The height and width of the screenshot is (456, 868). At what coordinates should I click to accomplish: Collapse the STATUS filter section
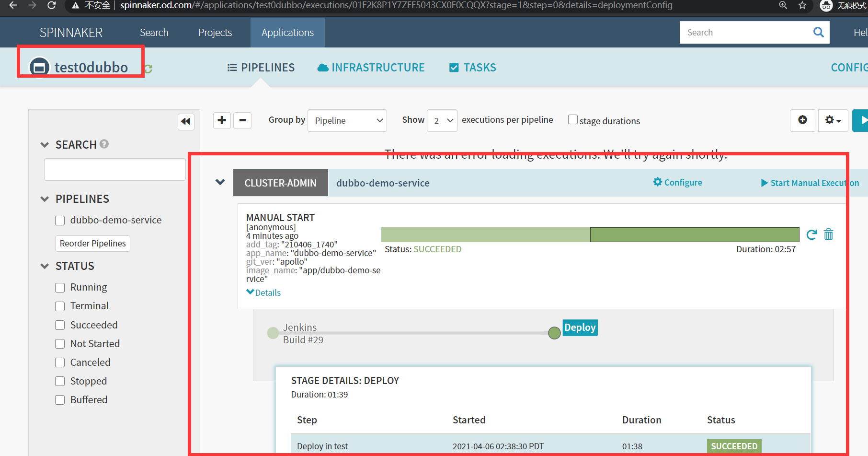point(45,266)
